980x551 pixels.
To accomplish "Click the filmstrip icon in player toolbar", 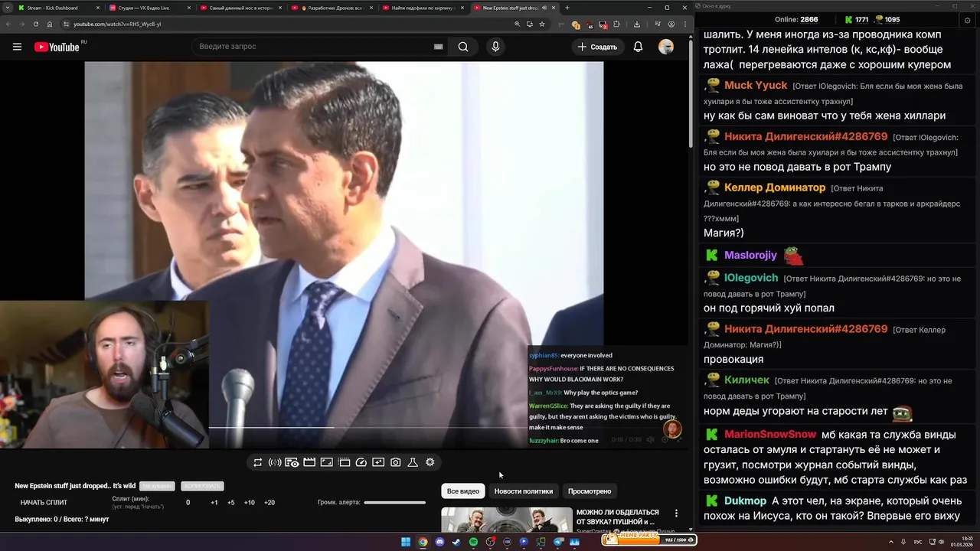I will (x=344, y=462).
